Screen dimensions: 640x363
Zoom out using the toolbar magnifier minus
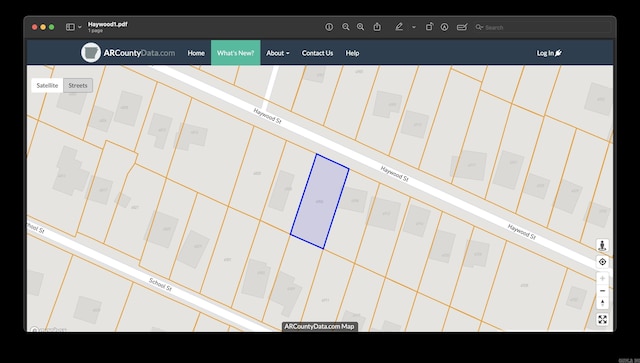coord(346,27)
